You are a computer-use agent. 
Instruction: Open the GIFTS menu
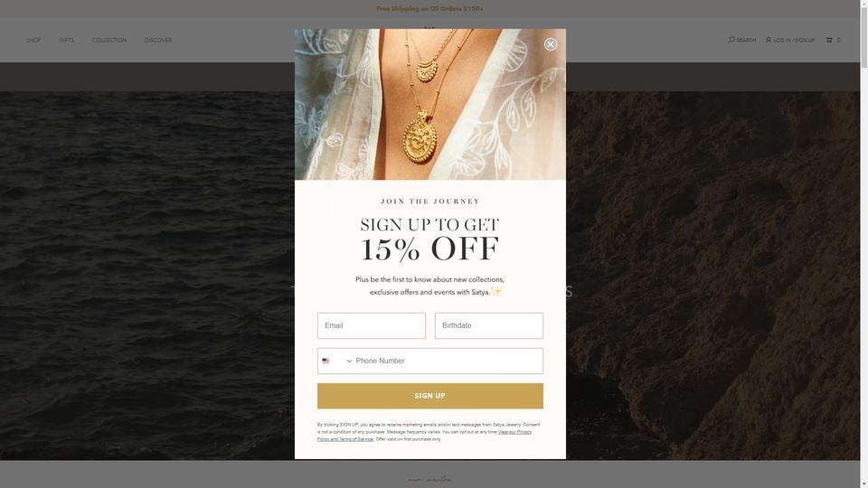pyautogui.click(x=66, y=40)
